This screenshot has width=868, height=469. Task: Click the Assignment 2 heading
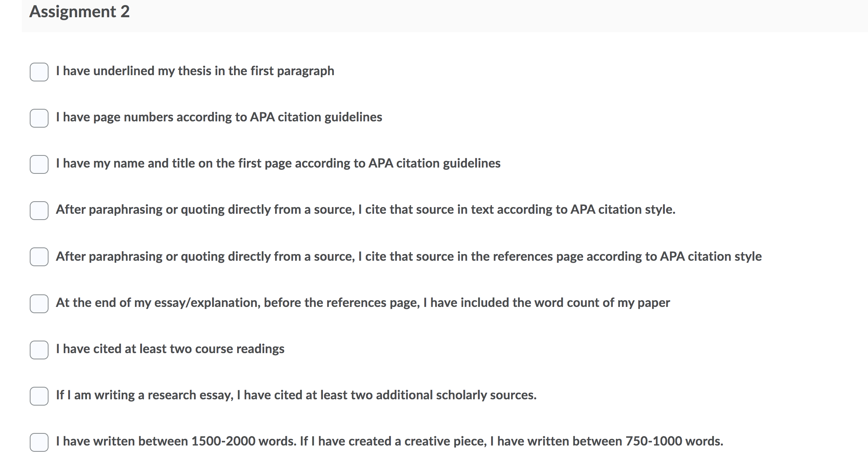tap(79, 12)
